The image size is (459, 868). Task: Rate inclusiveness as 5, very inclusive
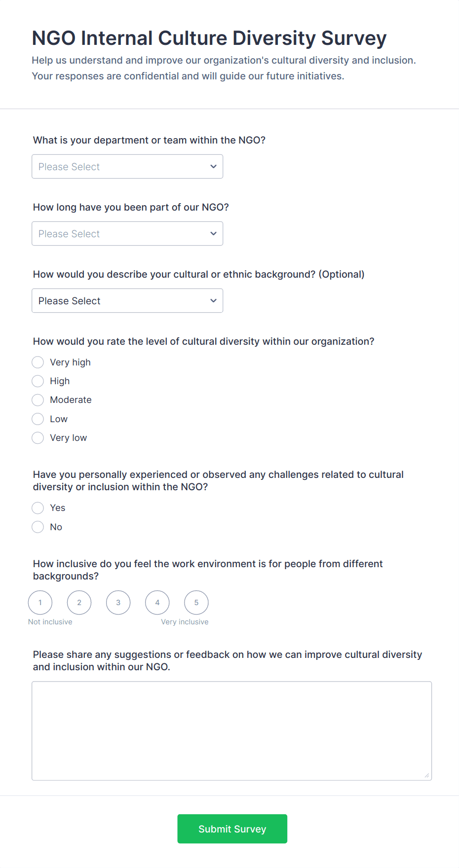[x=196, y=603]
